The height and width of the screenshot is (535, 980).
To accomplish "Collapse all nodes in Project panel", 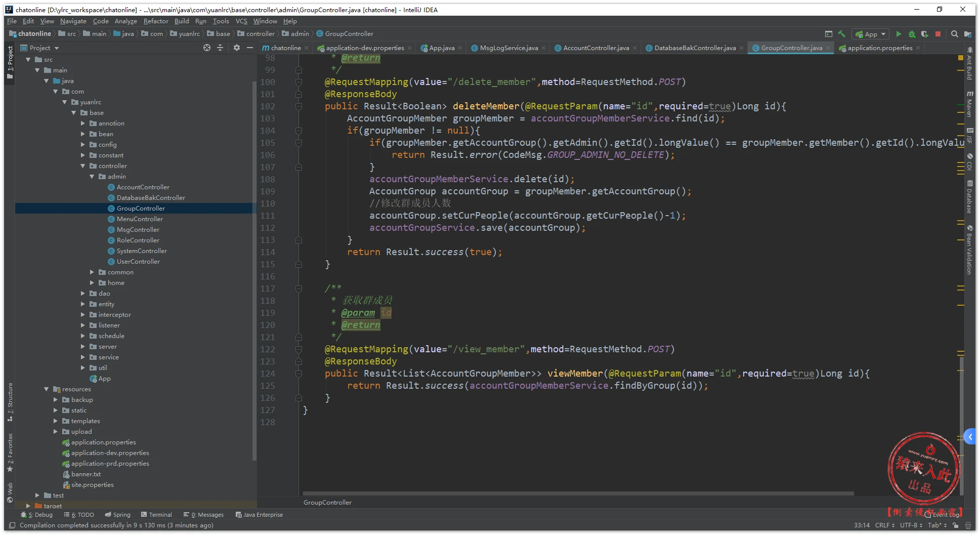I will 220,48.
